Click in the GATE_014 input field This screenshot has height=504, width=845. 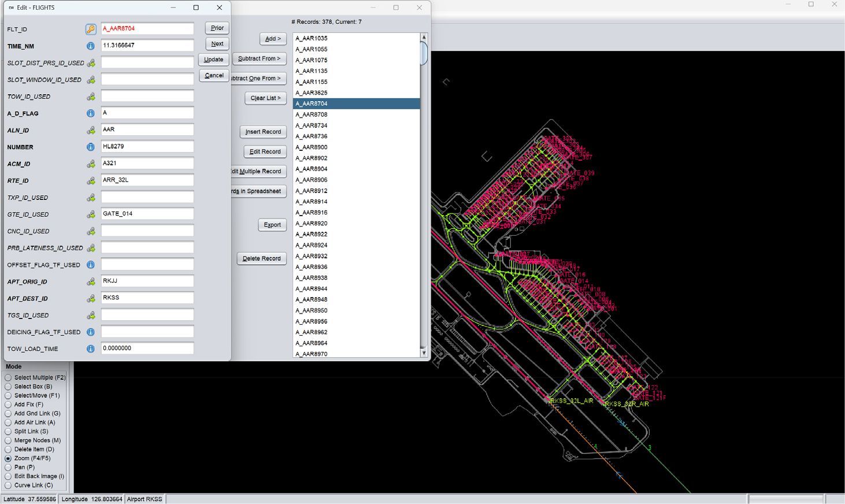[x=147, y=214]
